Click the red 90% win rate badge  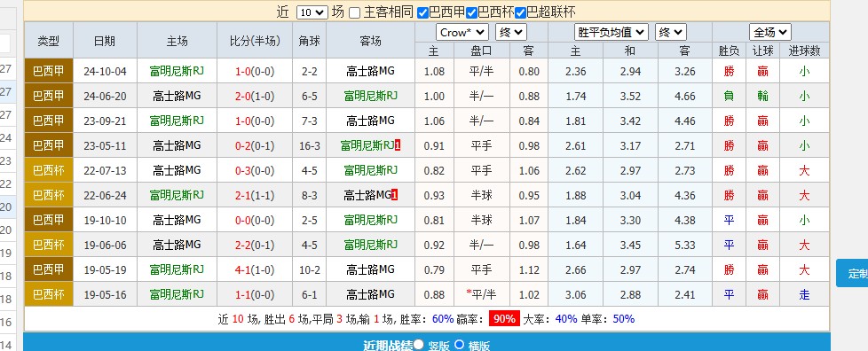(x=504, y=319)
